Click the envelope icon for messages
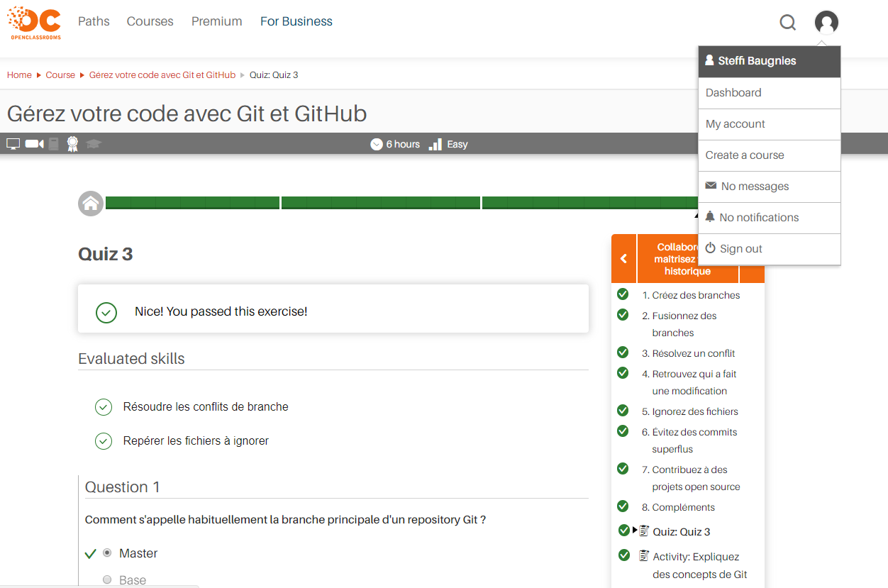Image resolution: width=888 pixels, height=588 pixels. click(711, 186)
